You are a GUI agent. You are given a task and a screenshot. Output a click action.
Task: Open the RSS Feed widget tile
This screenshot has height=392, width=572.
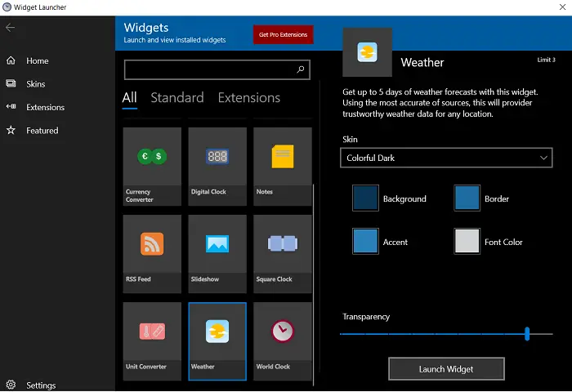152,254
